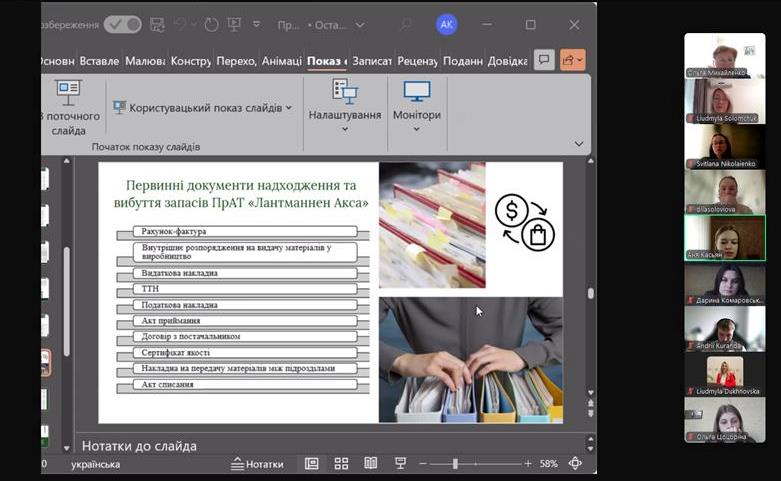Screen dimensions: 781x481
Task: Switch to Slide Sorter view icon
Action: pyautogui.click(x=341, y=464)
